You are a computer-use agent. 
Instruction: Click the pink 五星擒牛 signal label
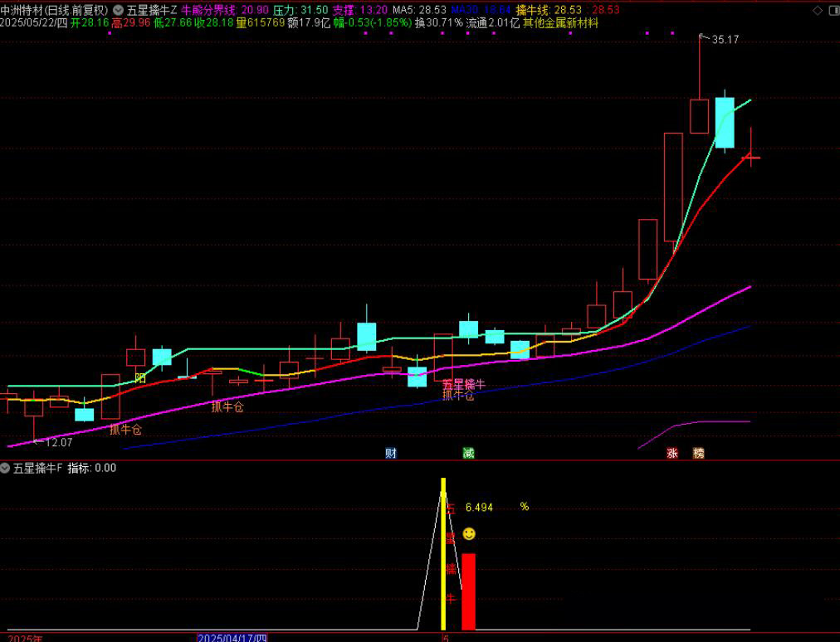[x=463, y=384]
